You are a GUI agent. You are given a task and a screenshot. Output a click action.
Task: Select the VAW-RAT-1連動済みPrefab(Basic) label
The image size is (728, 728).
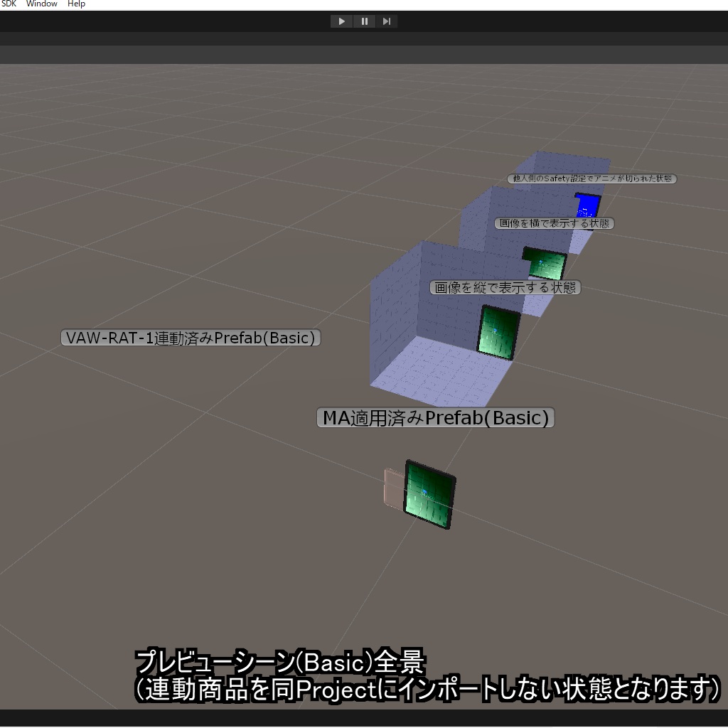pos(191,338)
